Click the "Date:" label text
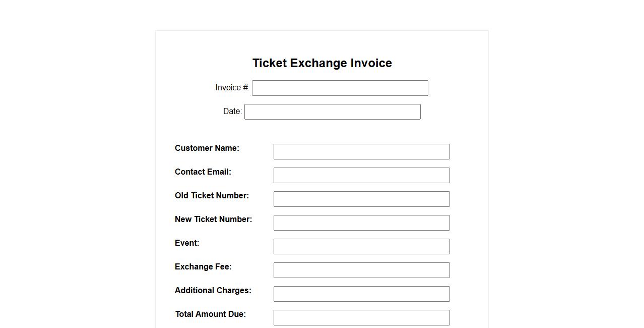This screenshot has width=644, height=328. coord(232,112)
